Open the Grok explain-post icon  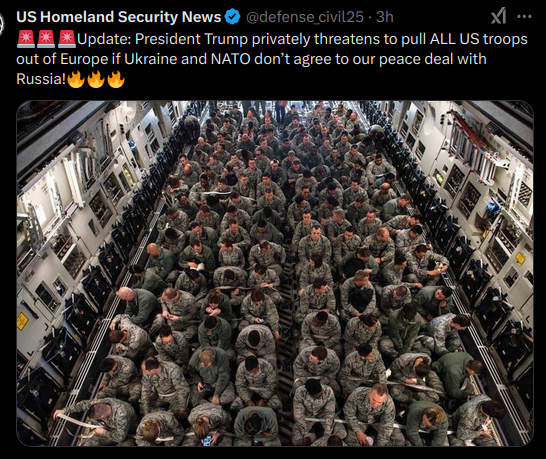point(498,16)
